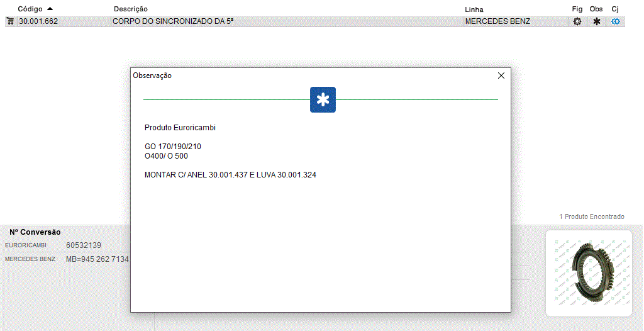This screenshot has width=644, height=331.
Task: Toggle the sort arrow next to Código
Action: tap(50, 9)
